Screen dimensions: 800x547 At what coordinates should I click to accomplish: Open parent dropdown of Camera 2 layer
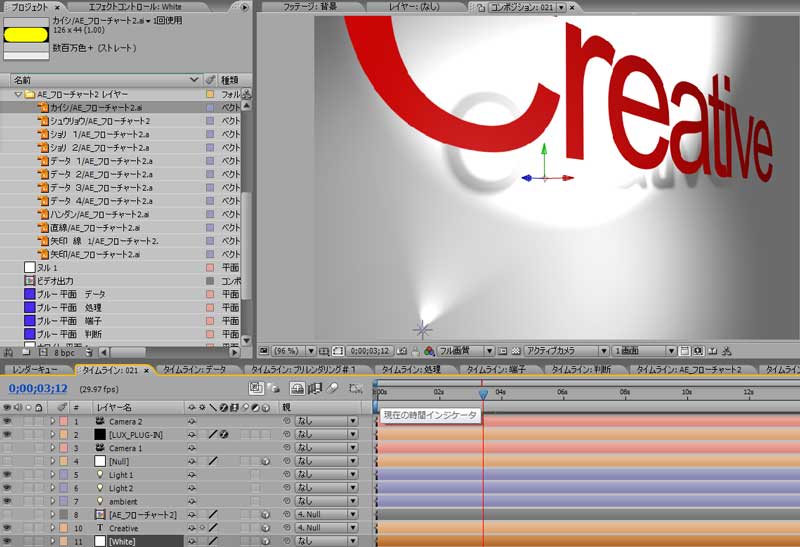pyautogui.click(x=326, y=421)
